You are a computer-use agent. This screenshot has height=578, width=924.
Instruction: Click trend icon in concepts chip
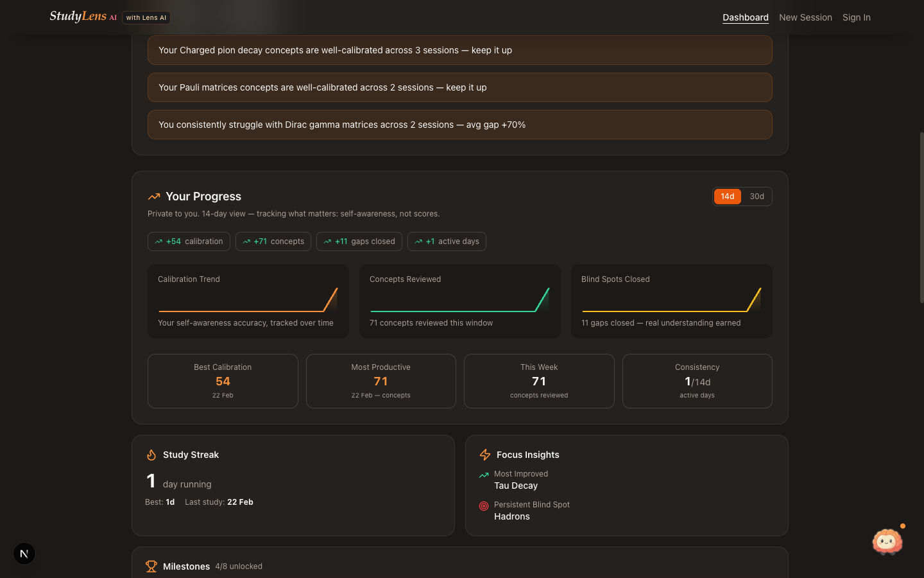click(246, 241)
